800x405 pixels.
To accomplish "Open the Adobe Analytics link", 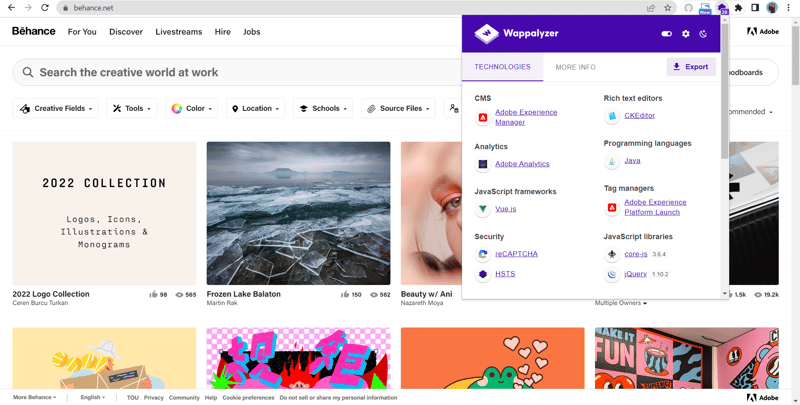I will click(522, 164).
